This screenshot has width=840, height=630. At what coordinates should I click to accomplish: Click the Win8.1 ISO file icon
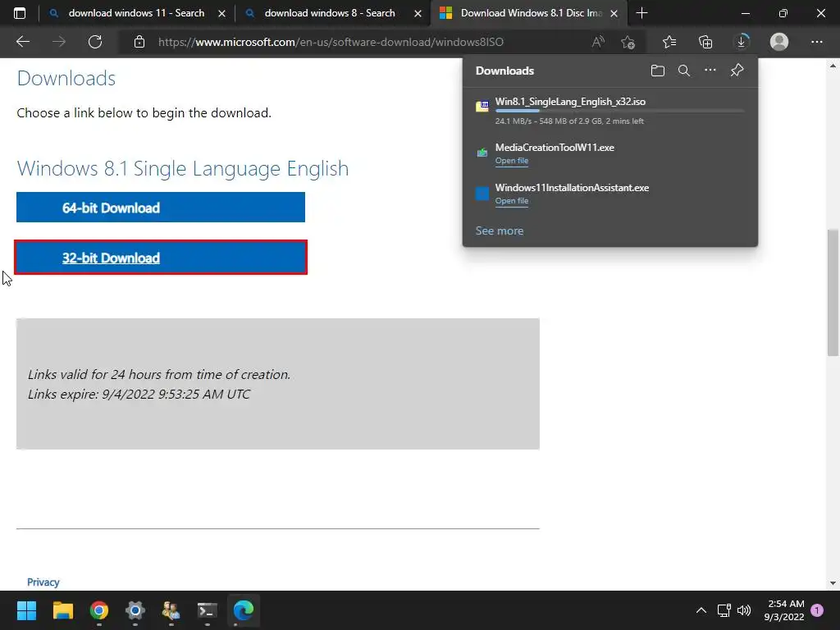point(482,106)
